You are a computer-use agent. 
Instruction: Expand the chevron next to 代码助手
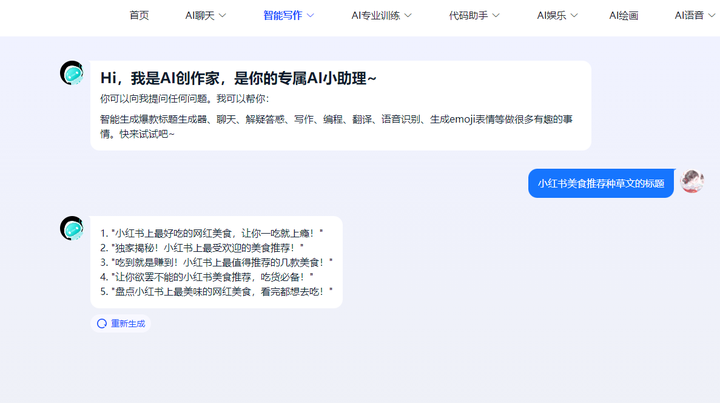pyautogui.click(x=496, y=16)
